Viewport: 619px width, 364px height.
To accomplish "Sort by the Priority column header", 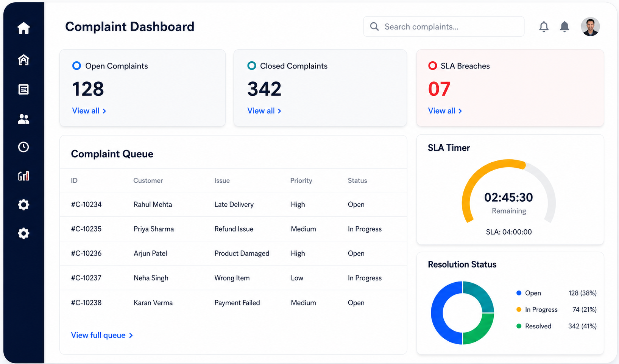I will [x=301, y=180].
